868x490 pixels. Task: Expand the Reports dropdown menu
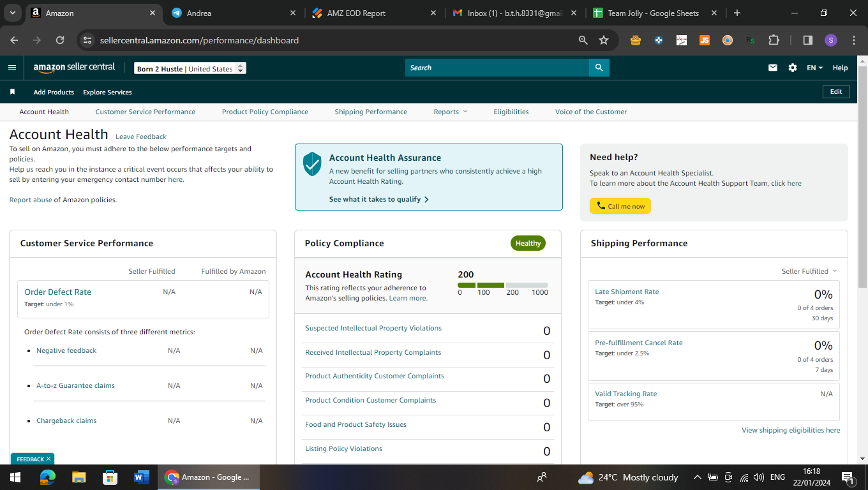pyautogui.click(x=451, y=112)
